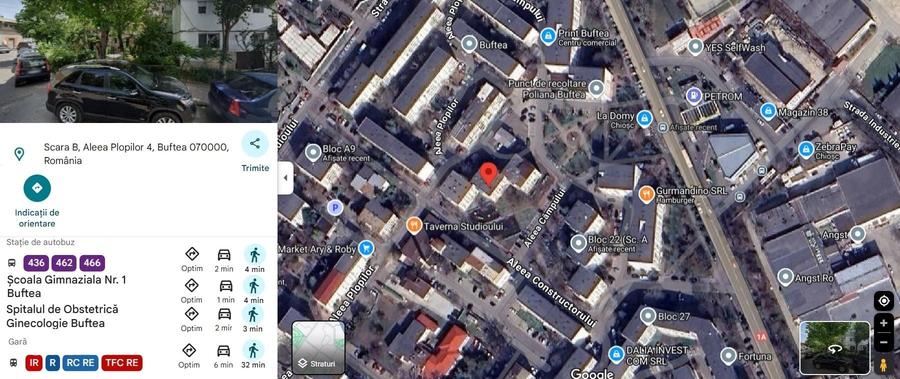Click the Bloc A9 marker
Screen dimensions: 900x379
313,152
